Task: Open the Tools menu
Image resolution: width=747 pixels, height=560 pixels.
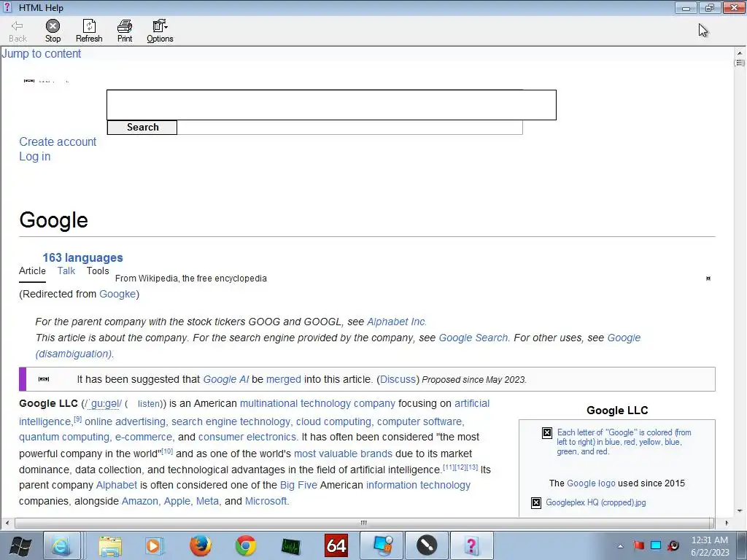Action: pyautogui.click(x=98, y=271)
